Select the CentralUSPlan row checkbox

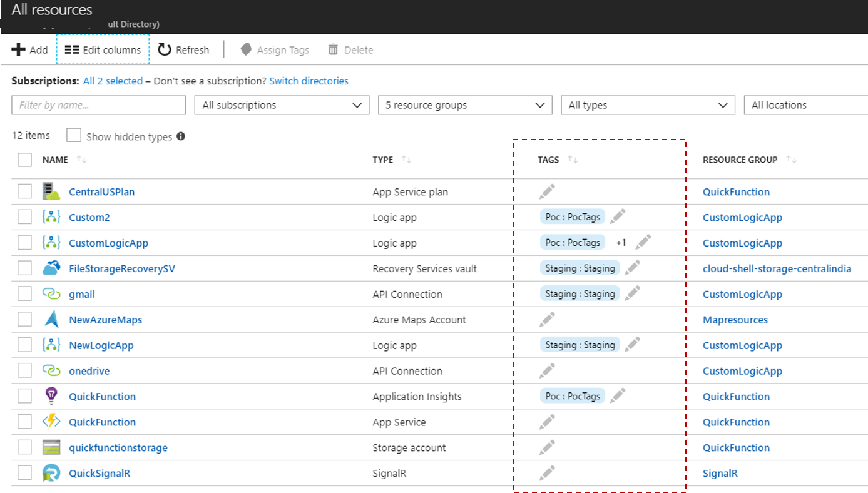tap(24, 191)
